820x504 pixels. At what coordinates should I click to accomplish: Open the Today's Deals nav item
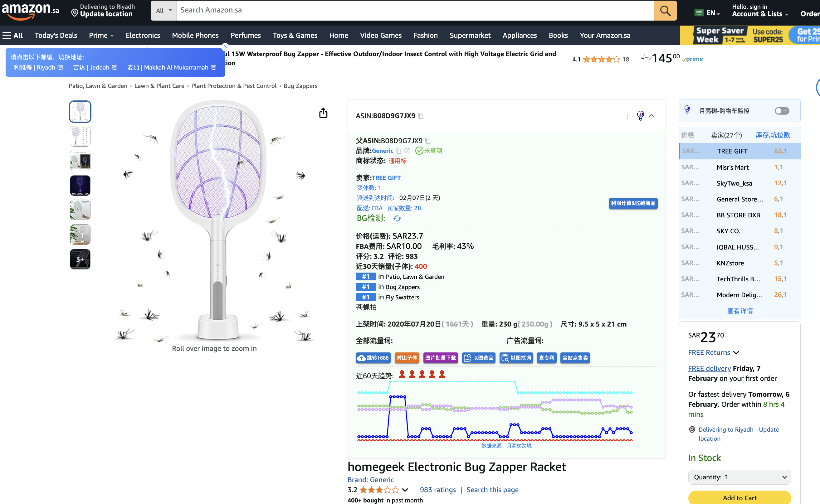(x=56, y=35)
